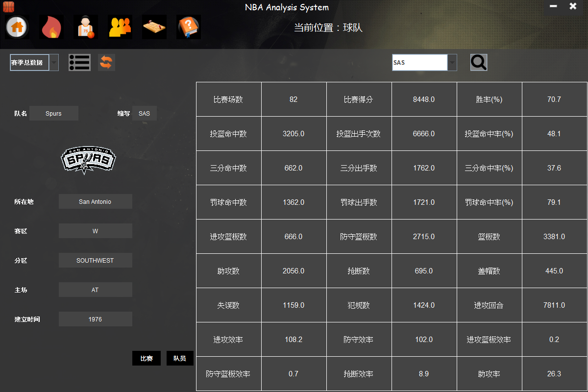Image resolution: width=588 pixels, height=392 pixels.
Task: Click the 445.0 blocks value
Action: click(x=555, y=271)
